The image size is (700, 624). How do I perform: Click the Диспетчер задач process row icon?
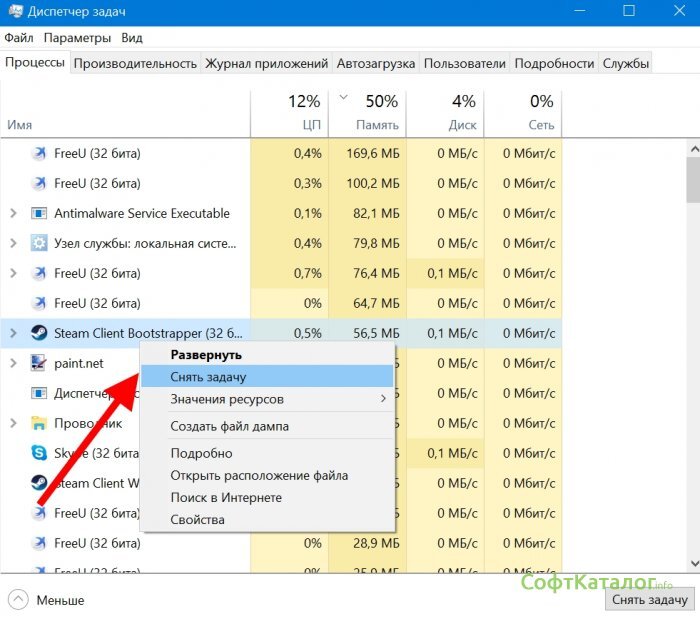(x=39, y=393)
